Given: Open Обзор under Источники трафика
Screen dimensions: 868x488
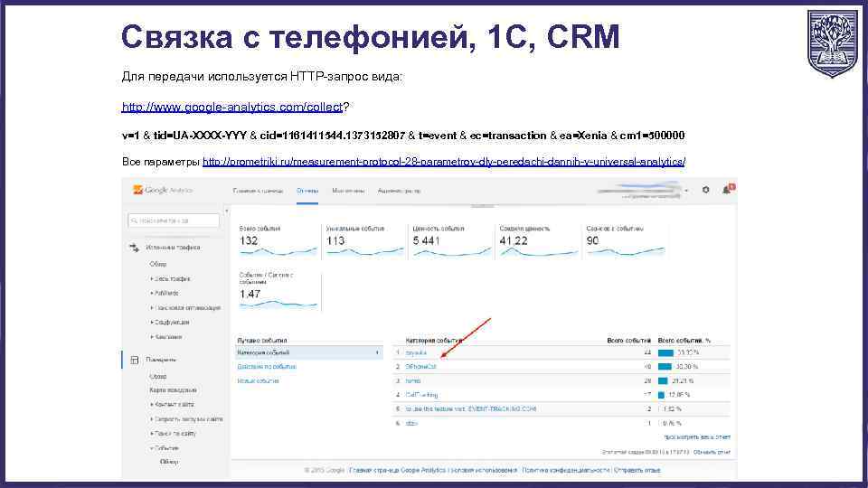Looking at the screenshot, I should point(157,265).
